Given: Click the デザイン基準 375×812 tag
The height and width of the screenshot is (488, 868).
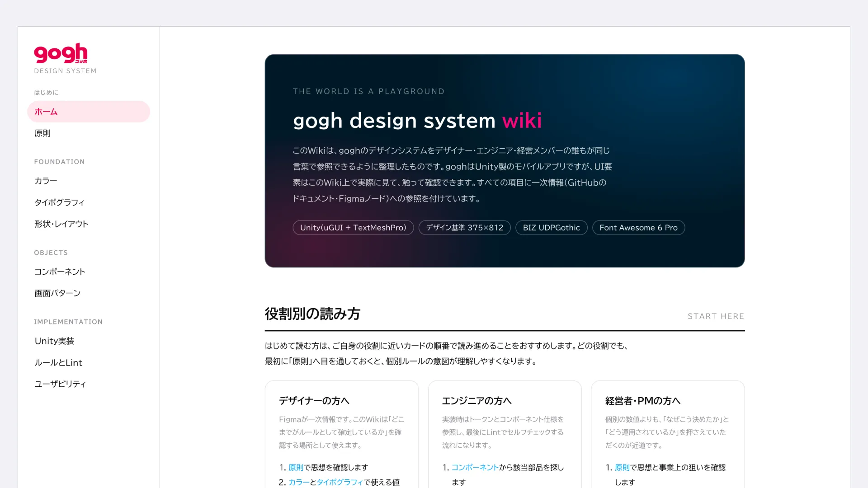Looking at the screenshot, I should (464, 228).
